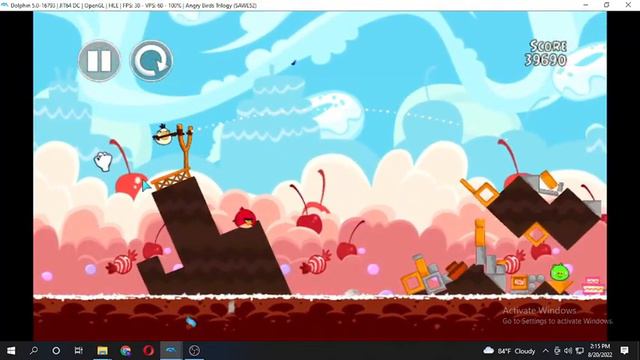This screenshot has height=360, width=640.
Task: Close the Dolphin emulator window
Action: coord(628,5)
